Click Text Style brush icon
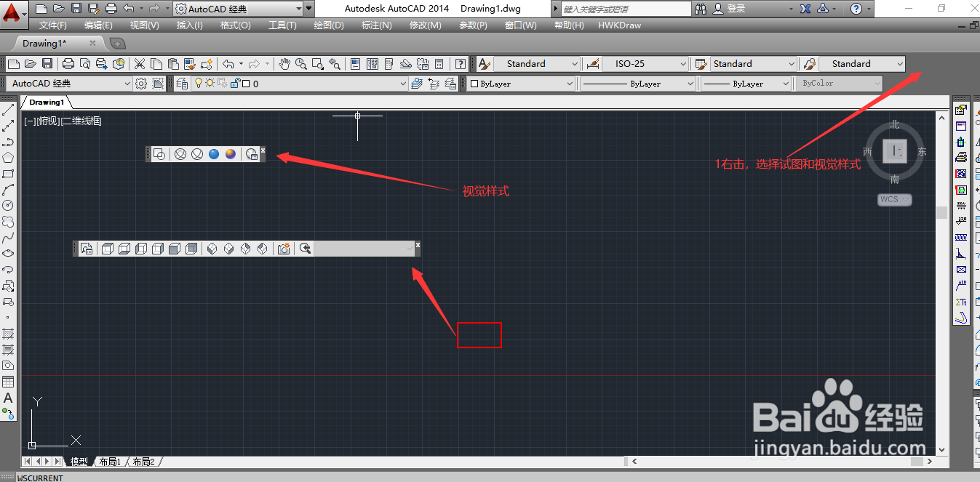Screen dimensions: 980x482 (485, 64)
